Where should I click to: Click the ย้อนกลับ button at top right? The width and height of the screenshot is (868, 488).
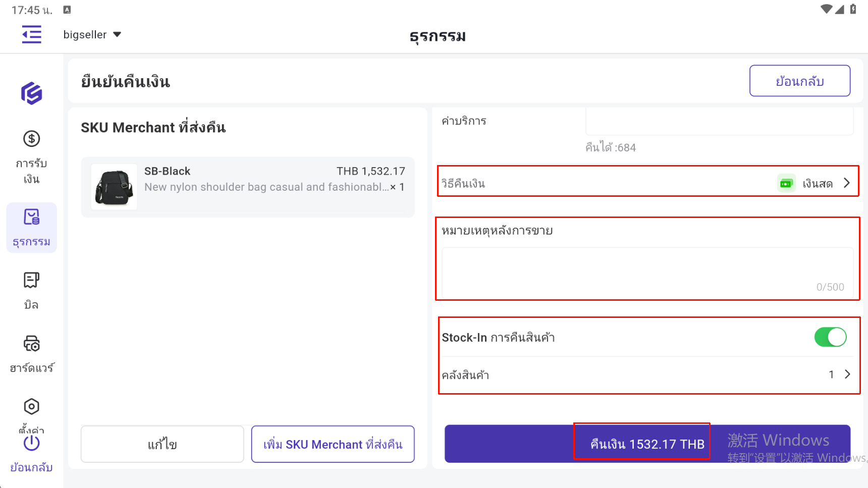[799, 81]
